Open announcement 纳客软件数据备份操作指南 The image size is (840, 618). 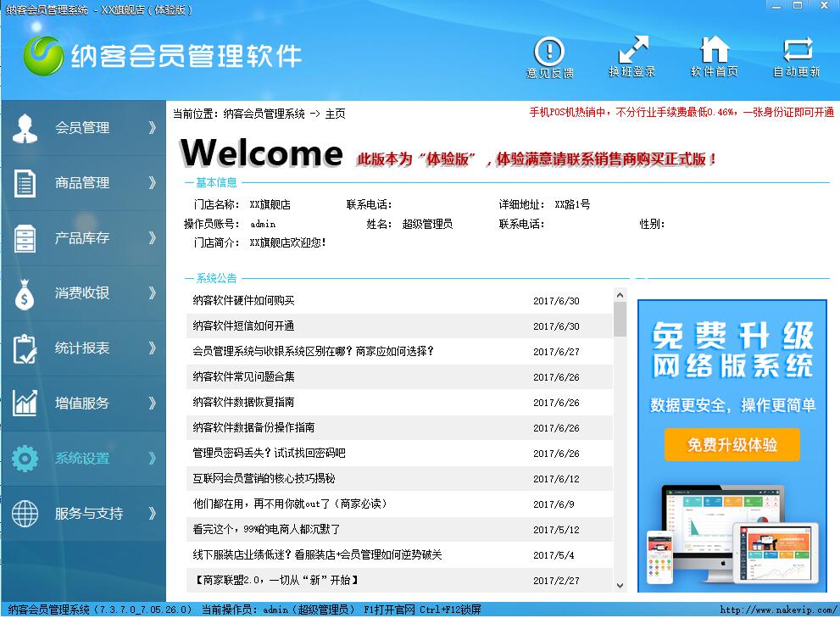[x=253, y=428]
